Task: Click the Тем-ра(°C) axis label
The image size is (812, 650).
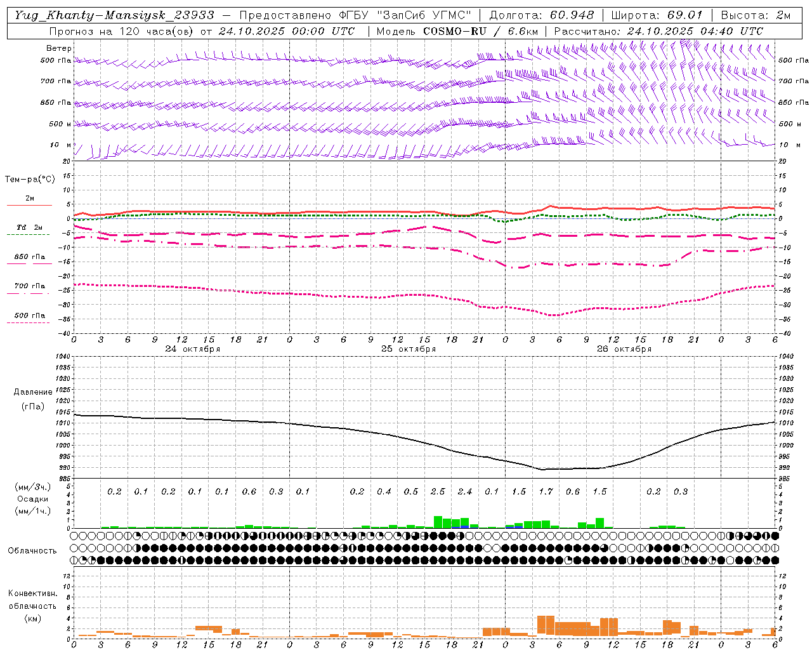Action: coord(30,180)
